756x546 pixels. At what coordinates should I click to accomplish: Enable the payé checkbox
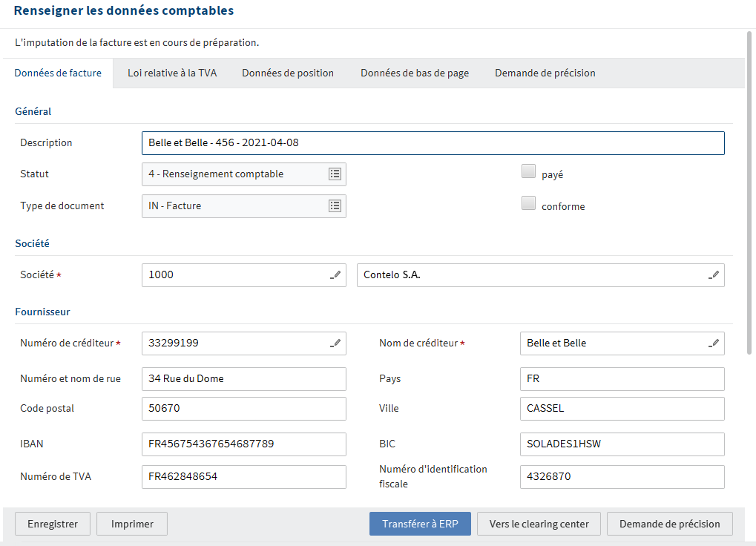pyautogui.click(x=528, y=172)
